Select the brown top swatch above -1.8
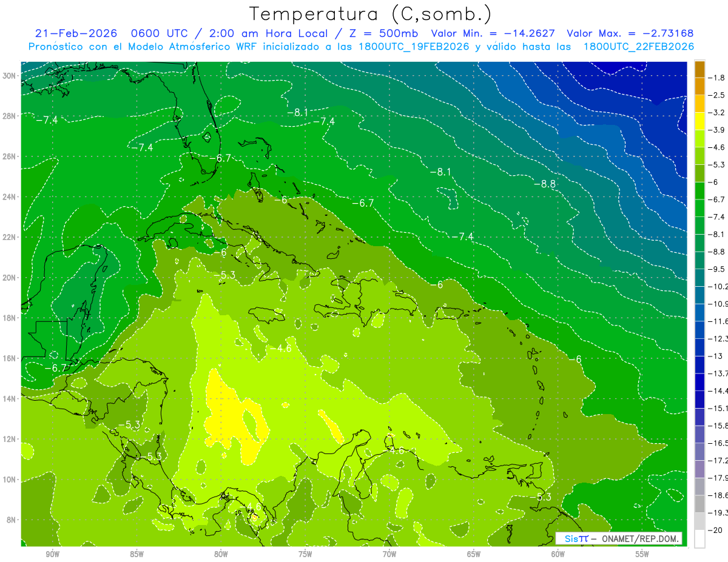The width and height of the screenshot is (728, 562). coord(699,69)
